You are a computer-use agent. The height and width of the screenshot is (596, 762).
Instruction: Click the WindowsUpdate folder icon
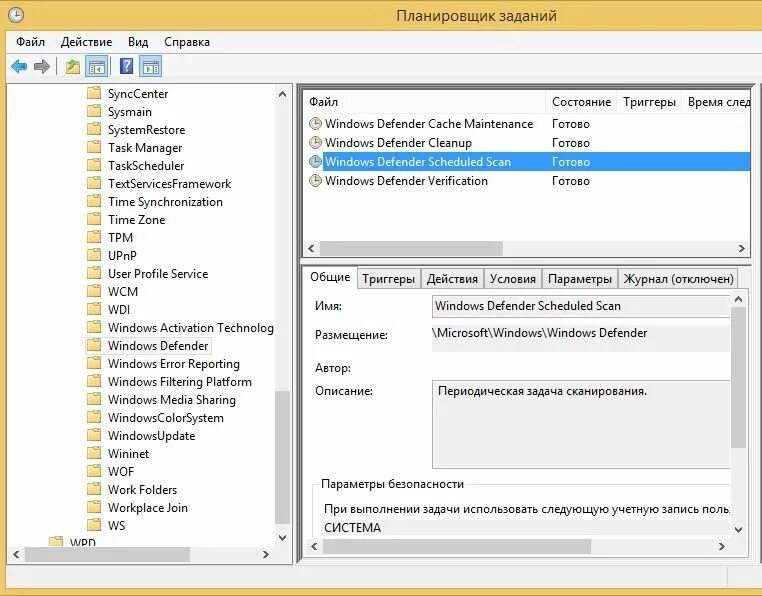tap(94, 435)
